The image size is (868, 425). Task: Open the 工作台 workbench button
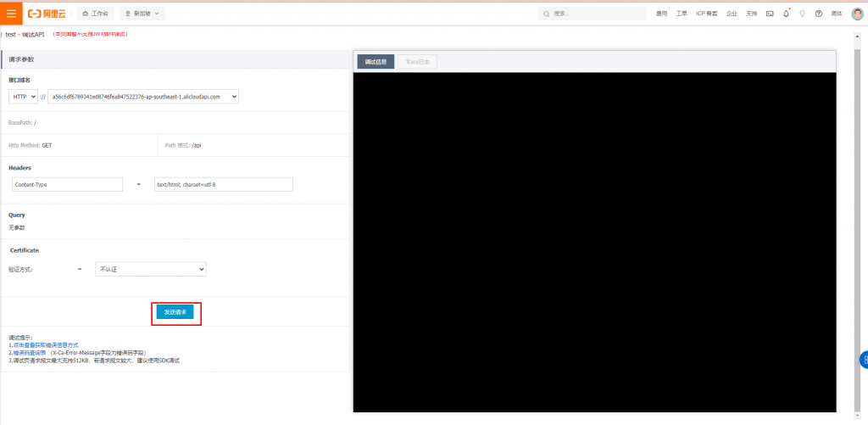pos(95,14)
